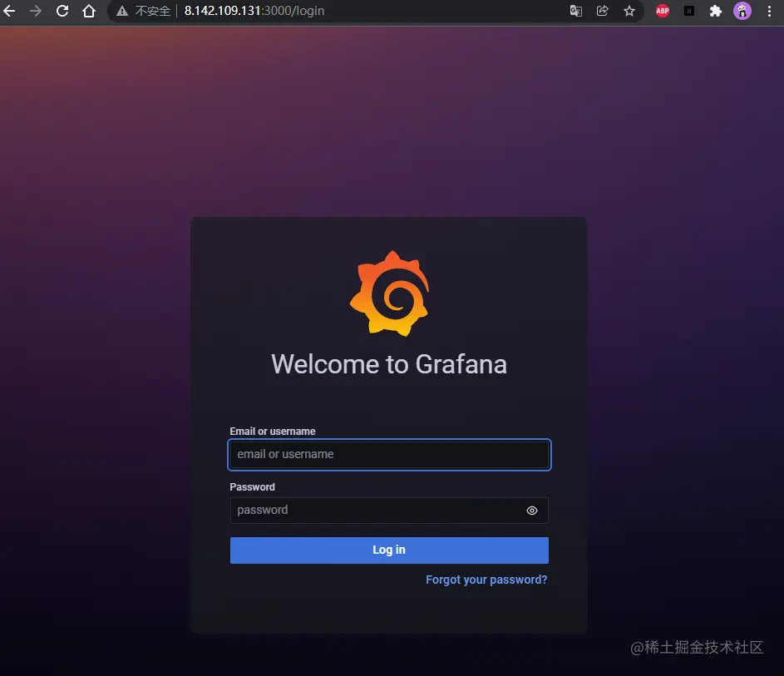Open Google Translate for this page
Image resolution: width=784 pixels, height=676 pixels.
[575, 11]
